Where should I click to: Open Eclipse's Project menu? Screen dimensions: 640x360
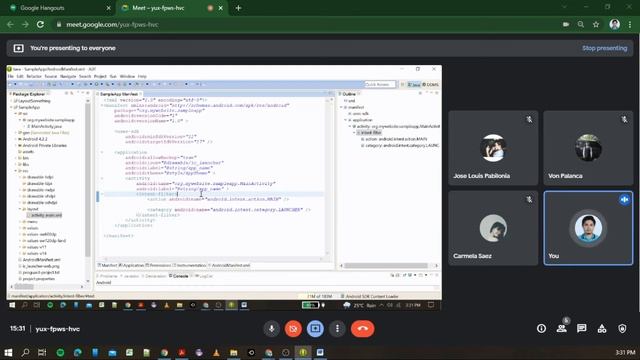[100, 76]
